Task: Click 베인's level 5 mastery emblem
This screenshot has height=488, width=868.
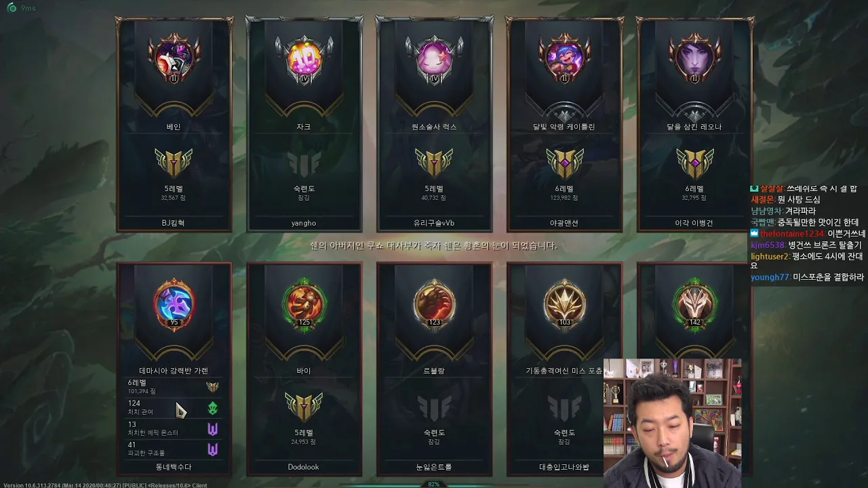Action: coord(174,163)
